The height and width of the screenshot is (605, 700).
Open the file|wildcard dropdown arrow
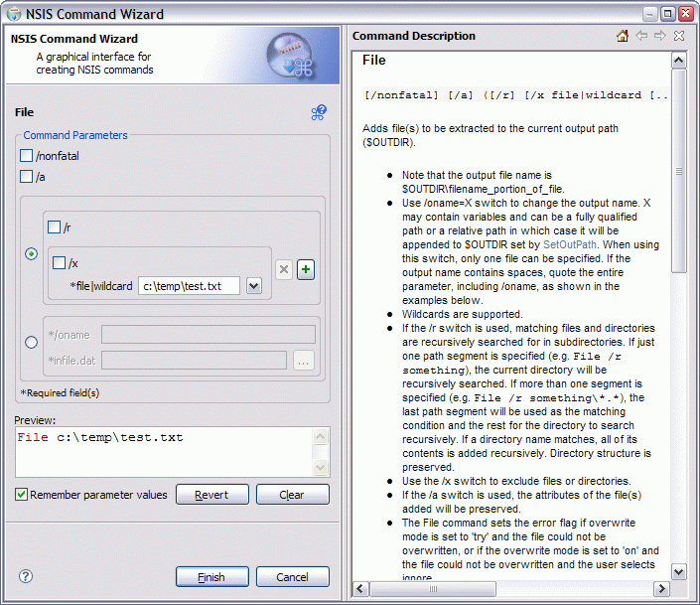point(254,286)
